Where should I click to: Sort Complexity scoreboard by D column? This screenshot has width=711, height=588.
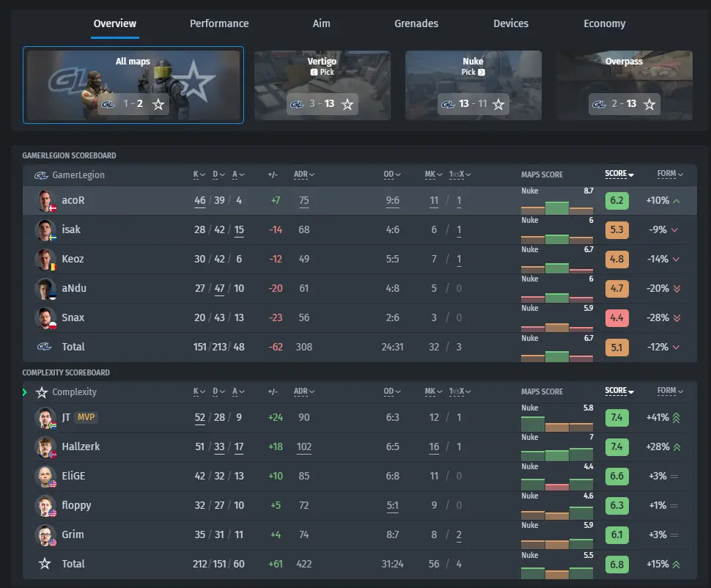218,392
